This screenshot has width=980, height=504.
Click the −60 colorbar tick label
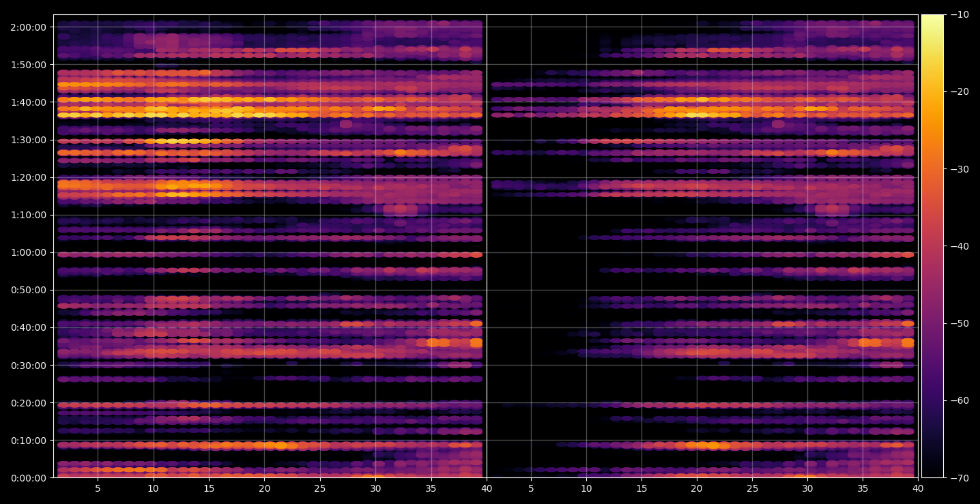tap(960, 400)
